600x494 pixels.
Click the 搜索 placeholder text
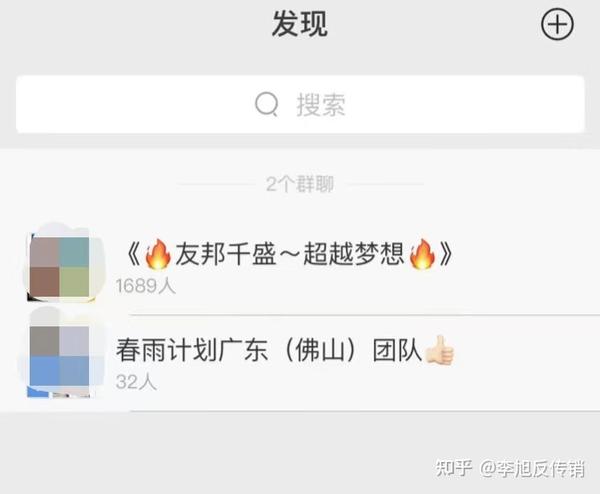pyautogui.click(x=321, y=104)
